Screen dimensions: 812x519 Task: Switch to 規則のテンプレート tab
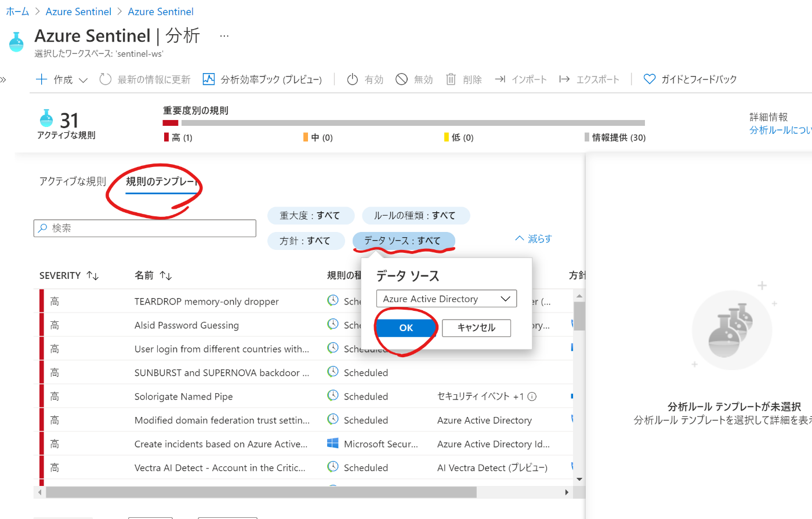[x=162, y=182]
